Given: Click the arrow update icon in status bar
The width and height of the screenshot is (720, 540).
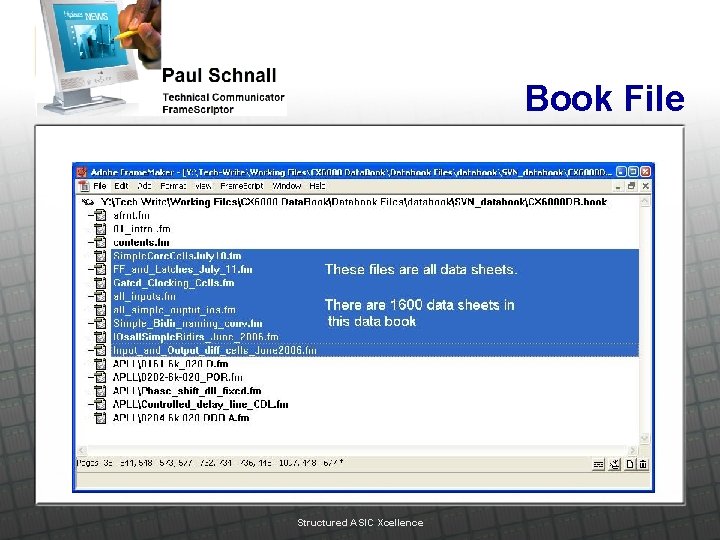Looking at the screenshot, I should pyautogui.click(x=614, y=465).
